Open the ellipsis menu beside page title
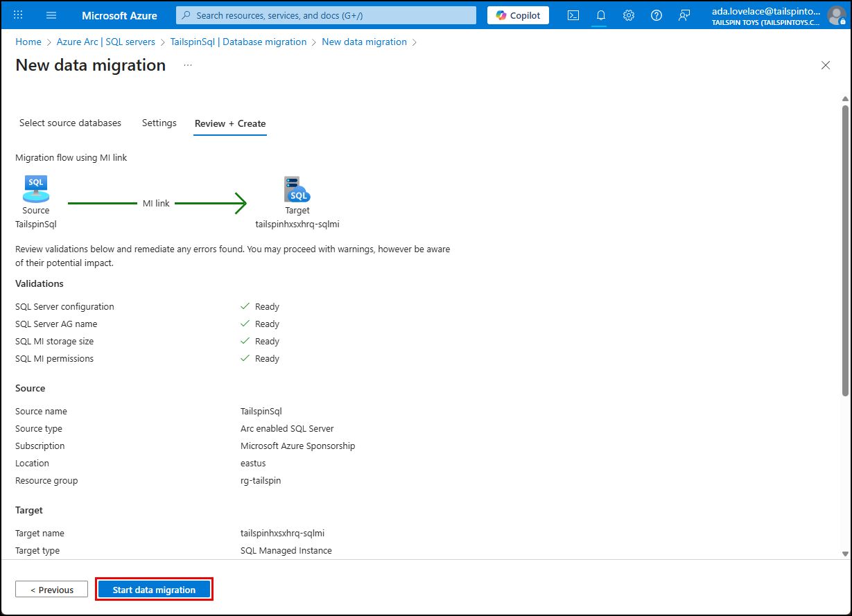 coord(186,64)
